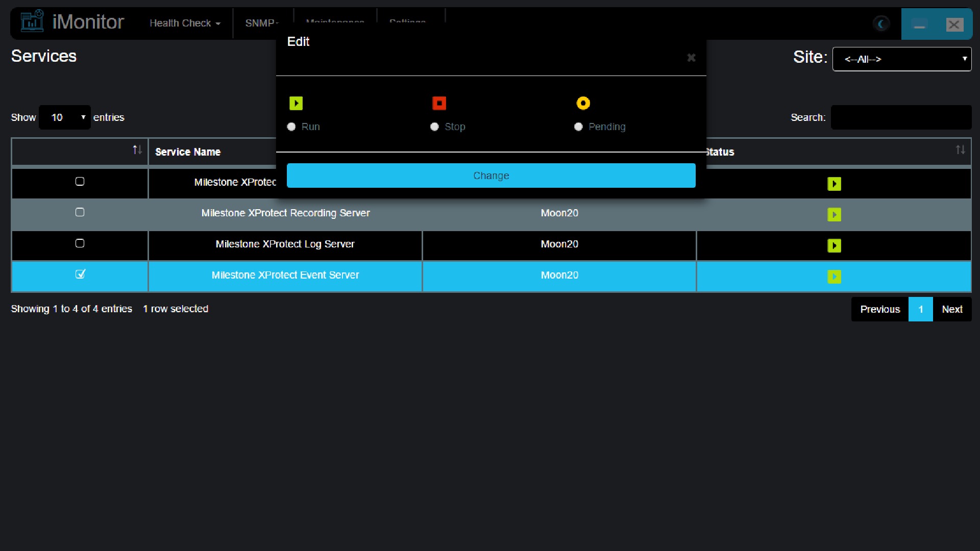
Task: Open the SNMP menu
Action: (261, 23)
